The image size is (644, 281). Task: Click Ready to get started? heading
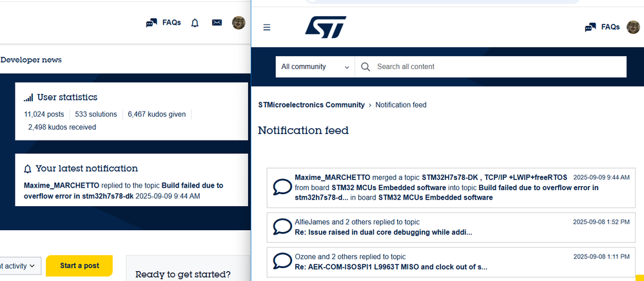point(183,275)
